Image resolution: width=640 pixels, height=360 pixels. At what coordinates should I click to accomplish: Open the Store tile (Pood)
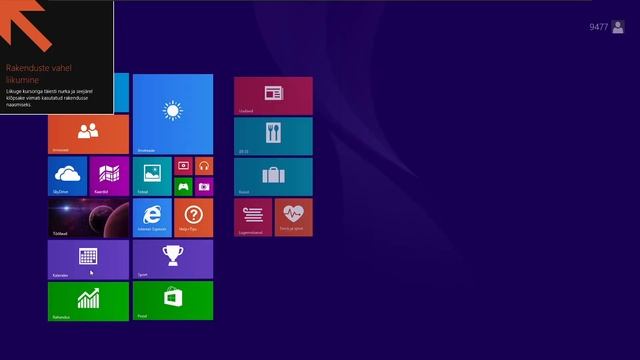tap(173, 301)
